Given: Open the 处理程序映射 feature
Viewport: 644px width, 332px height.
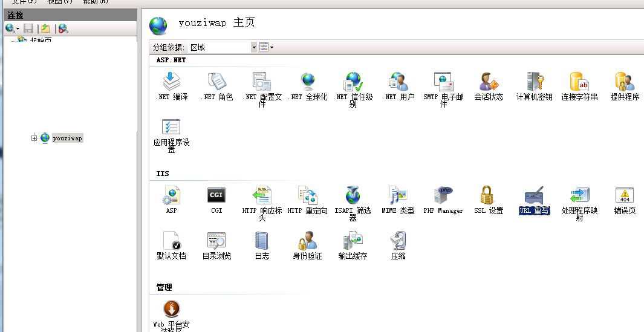Looking at the screenshot, I should (579, 203).
